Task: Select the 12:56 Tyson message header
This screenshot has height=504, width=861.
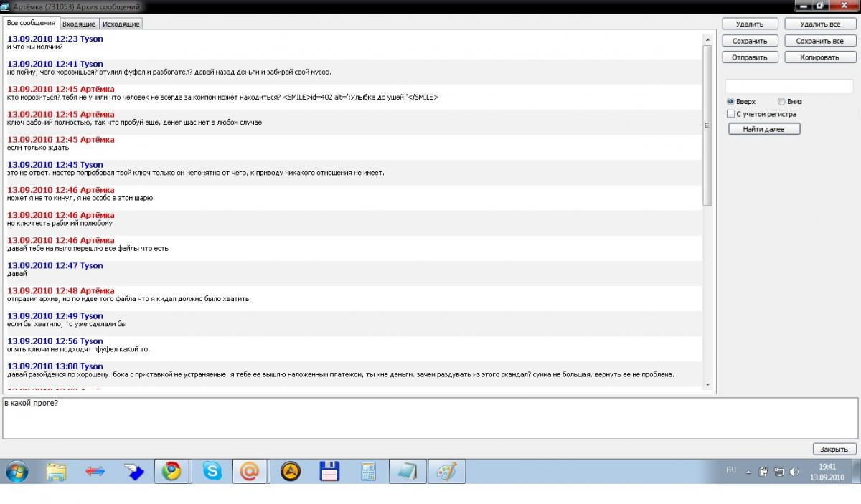Action: pos(55,341)
